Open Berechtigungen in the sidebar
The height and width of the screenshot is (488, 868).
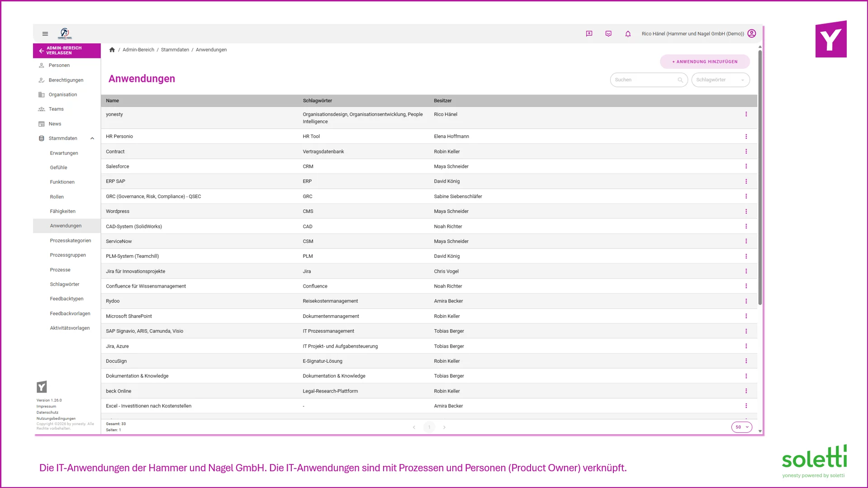coord(67,80)
